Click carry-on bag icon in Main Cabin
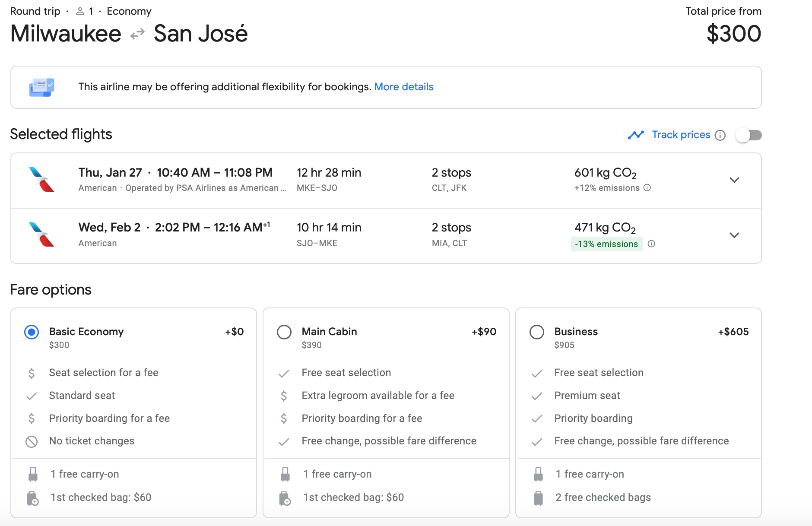 point(285,474)
